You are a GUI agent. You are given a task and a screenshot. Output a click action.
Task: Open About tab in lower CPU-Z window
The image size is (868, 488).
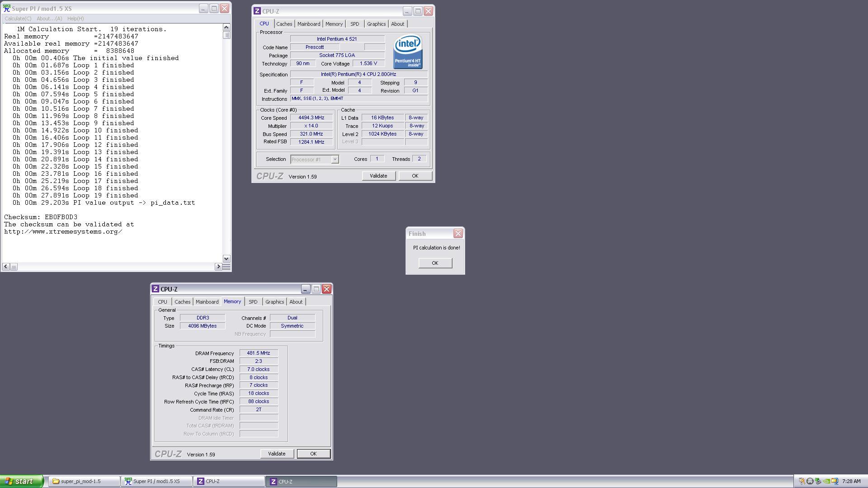pyautogui.click(x=296, y=302)
